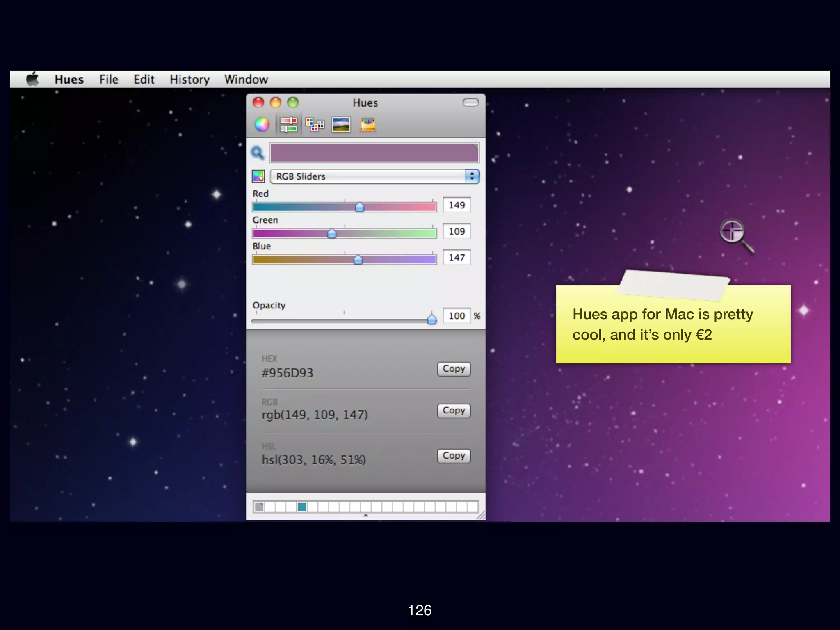Select the color wheel picker mode
This screenshot has height=630, width=840.
pyautogui.click(x=262, y=124)
